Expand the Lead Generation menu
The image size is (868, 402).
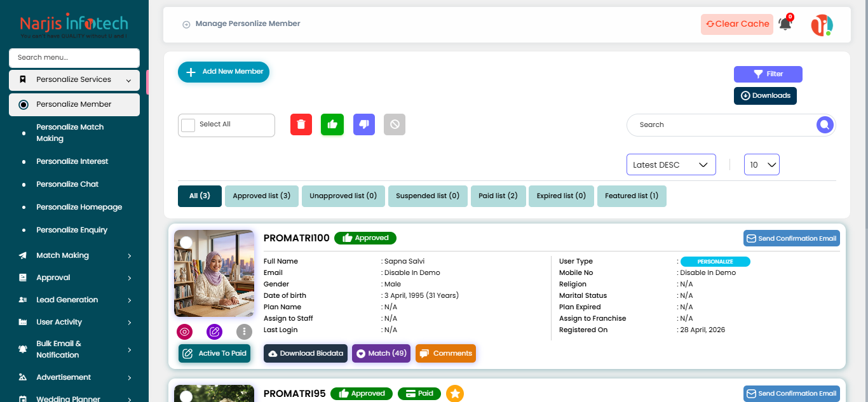point(130,300)
